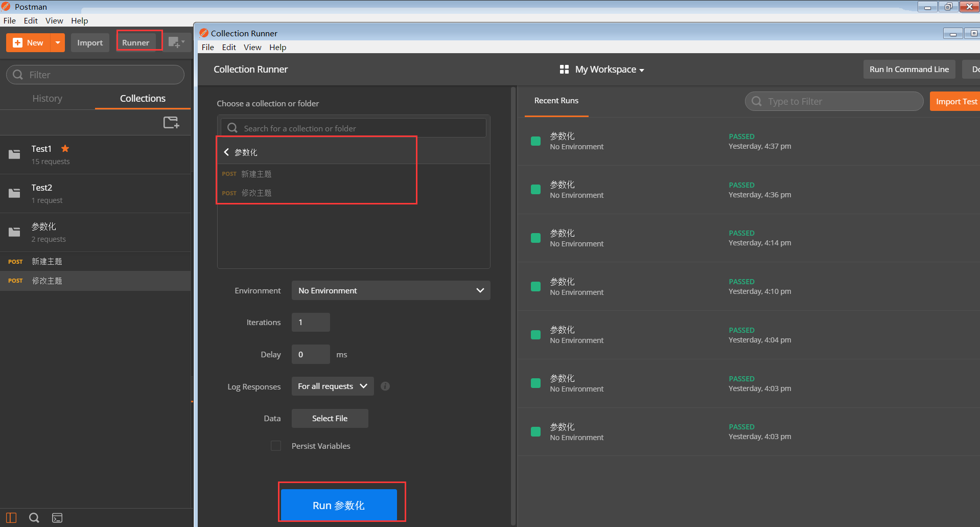Open the Environment dropdown
This screenshot has width=980, height=527.
click(391, 290)
